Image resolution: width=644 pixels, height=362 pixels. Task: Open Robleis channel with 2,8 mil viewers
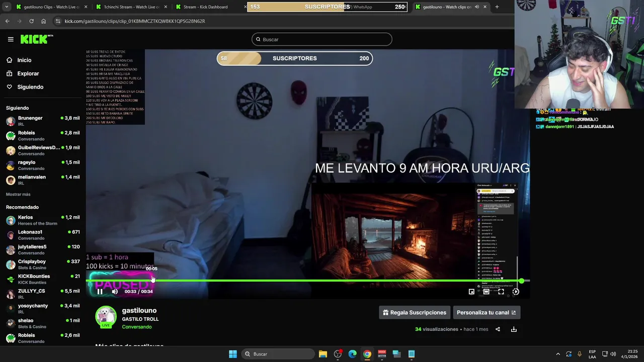[43, 136]
